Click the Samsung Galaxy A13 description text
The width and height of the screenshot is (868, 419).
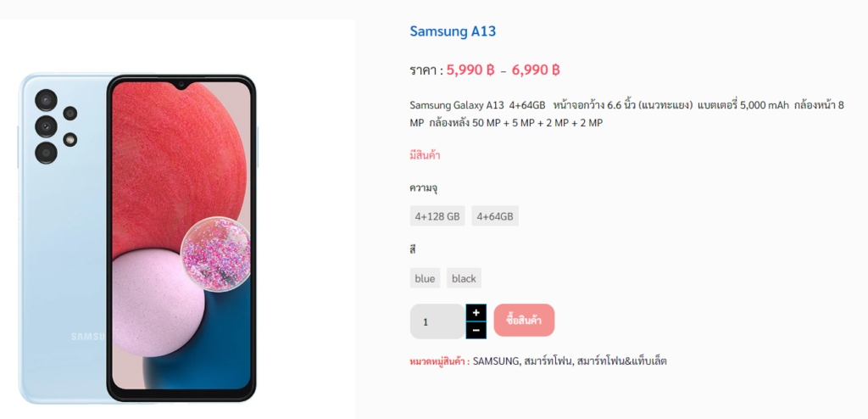626,115
